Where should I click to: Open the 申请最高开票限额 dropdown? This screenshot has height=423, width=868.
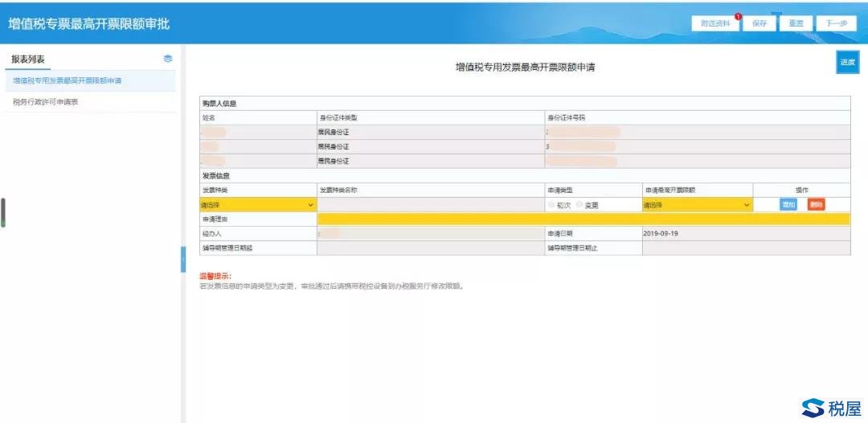tap(696, 205)
